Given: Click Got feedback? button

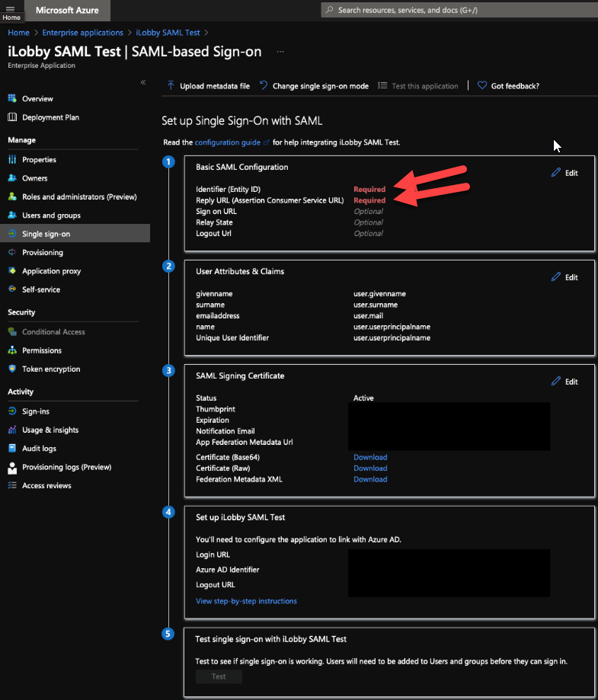Looking at the screenshot, I should [x=508, y=86].
